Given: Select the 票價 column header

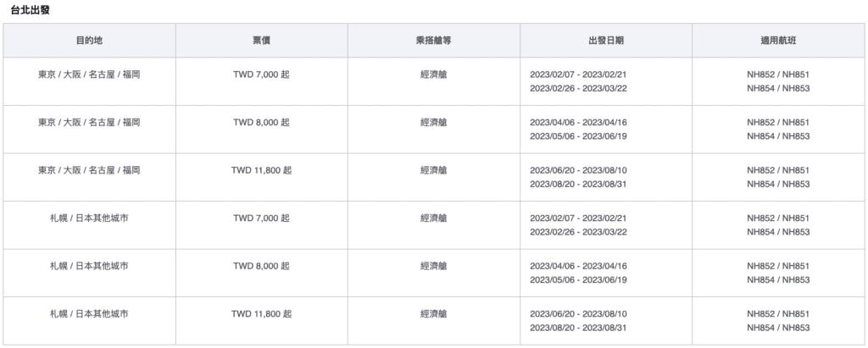Looking at the screenshot, I should [x=261, y=41].
